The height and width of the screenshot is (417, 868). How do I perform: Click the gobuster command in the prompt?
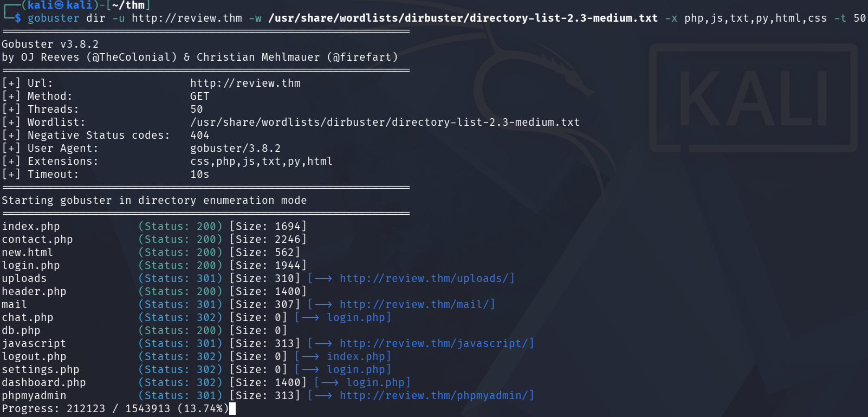coord(54,18)
